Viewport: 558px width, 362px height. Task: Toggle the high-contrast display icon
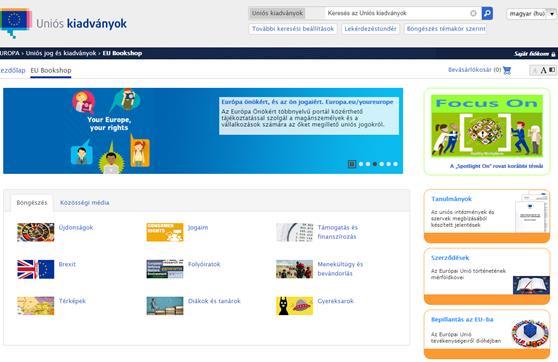tap(552, 70)
